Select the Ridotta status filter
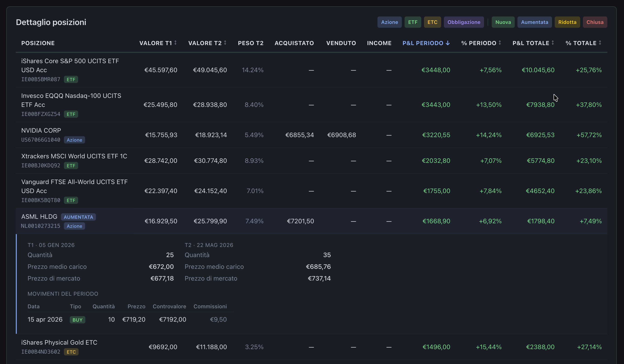 point(567,22)
